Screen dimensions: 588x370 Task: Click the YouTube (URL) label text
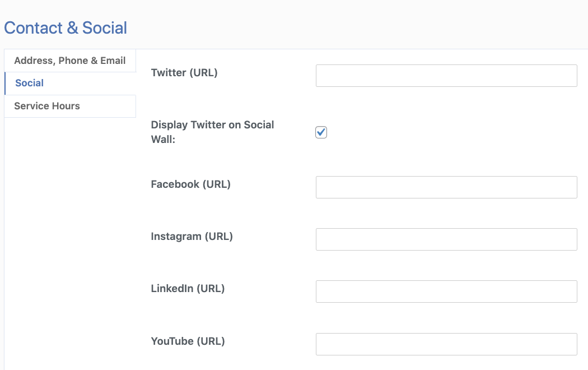click(x=188, y=341)
